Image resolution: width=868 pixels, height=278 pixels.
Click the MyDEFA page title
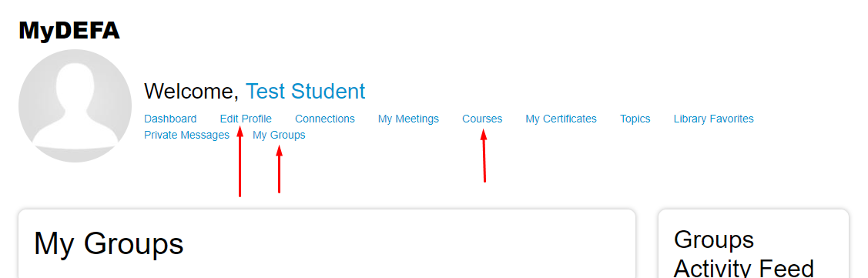coord(69,31)
